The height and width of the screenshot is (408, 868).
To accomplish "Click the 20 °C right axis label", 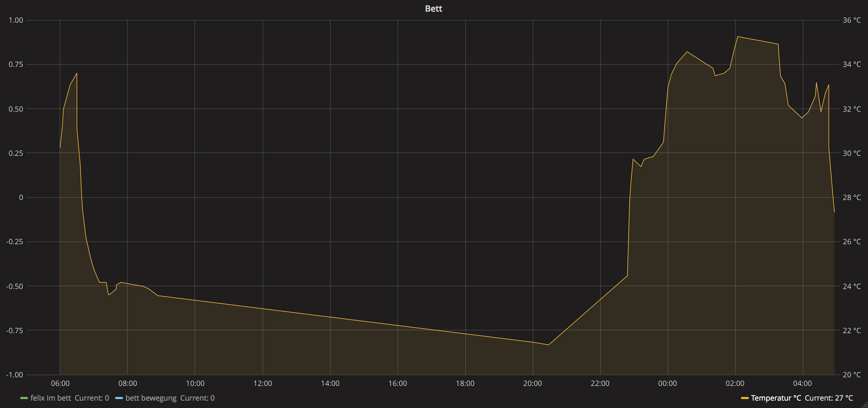I will (x=852, y=375).
